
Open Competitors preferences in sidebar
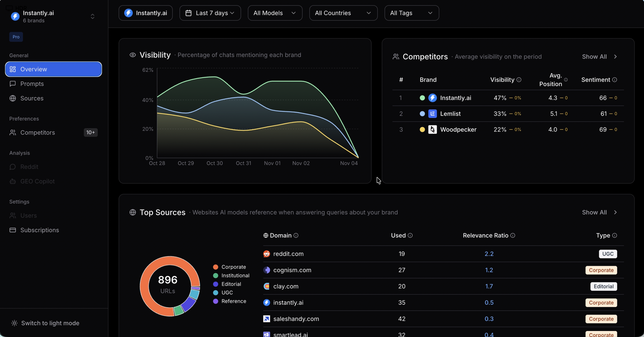click(x=53, y=132)
